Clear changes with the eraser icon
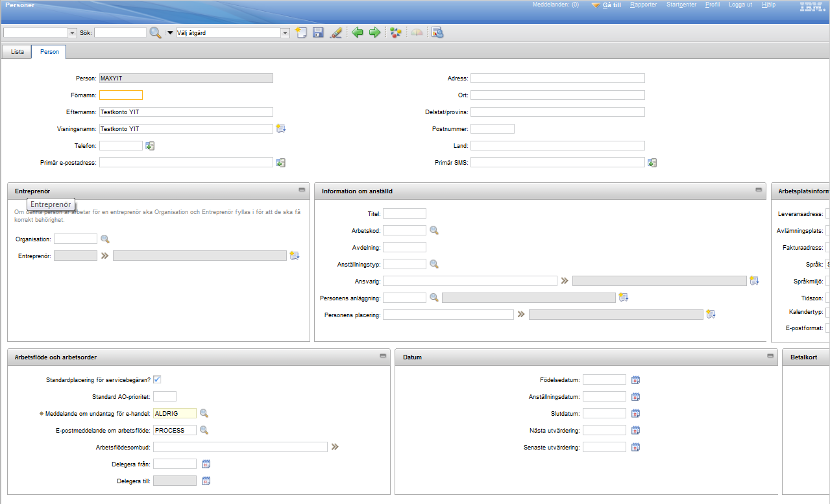The height and width of the screenshot is (504, 830). point(336,32)
